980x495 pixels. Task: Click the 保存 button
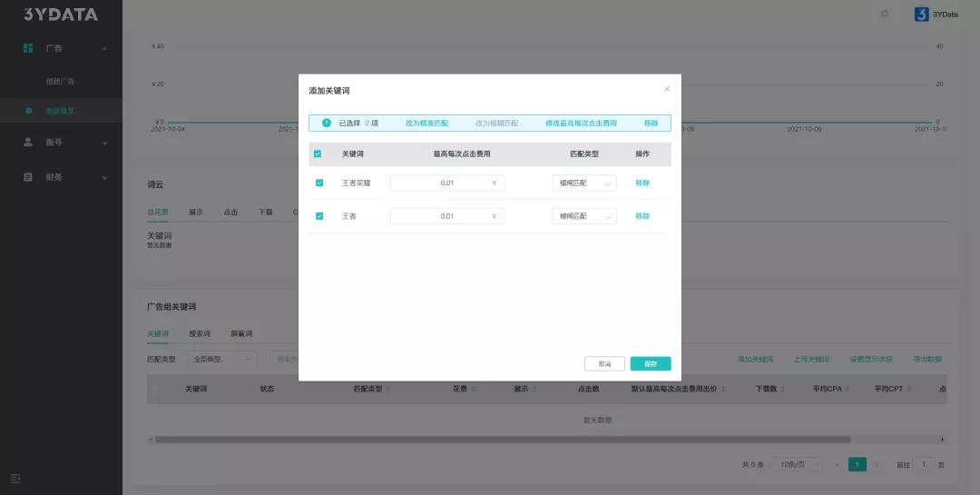coord(651,363)
